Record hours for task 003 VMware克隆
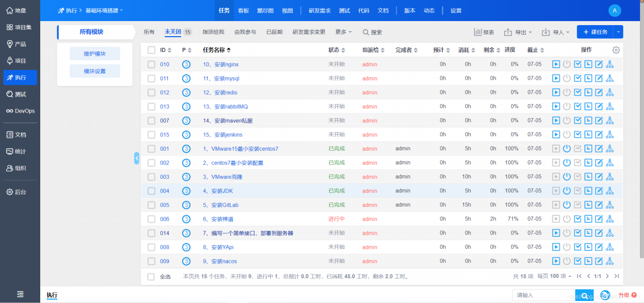This screenshot has width=644, height=303. tap(588, 177)
